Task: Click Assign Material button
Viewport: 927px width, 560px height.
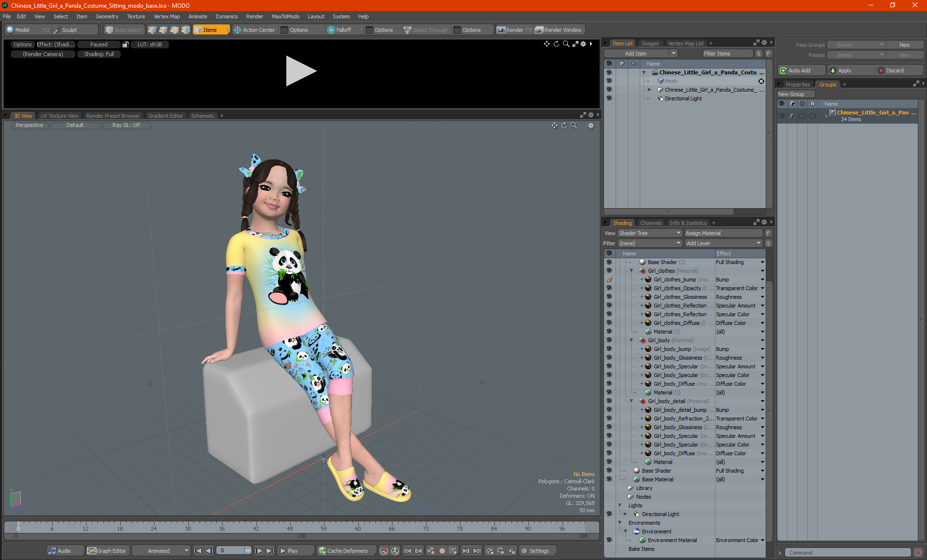Action: click(x=723, y=233)
